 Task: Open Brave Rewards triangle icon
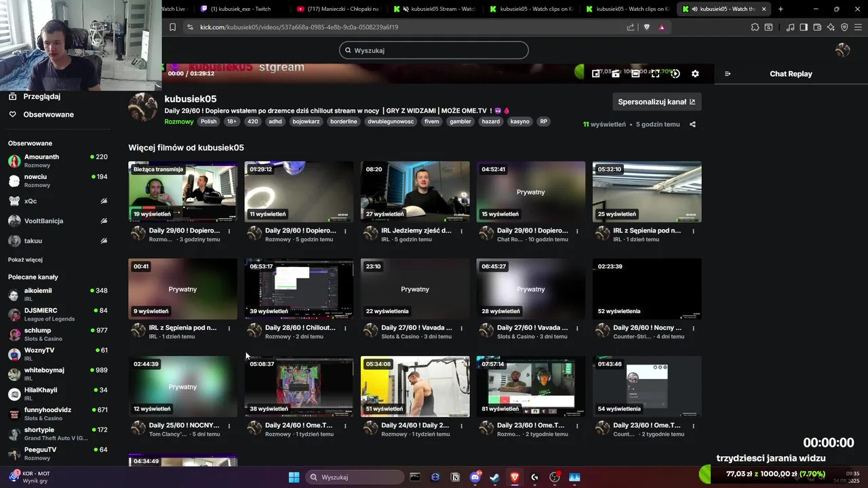(662, 27)
